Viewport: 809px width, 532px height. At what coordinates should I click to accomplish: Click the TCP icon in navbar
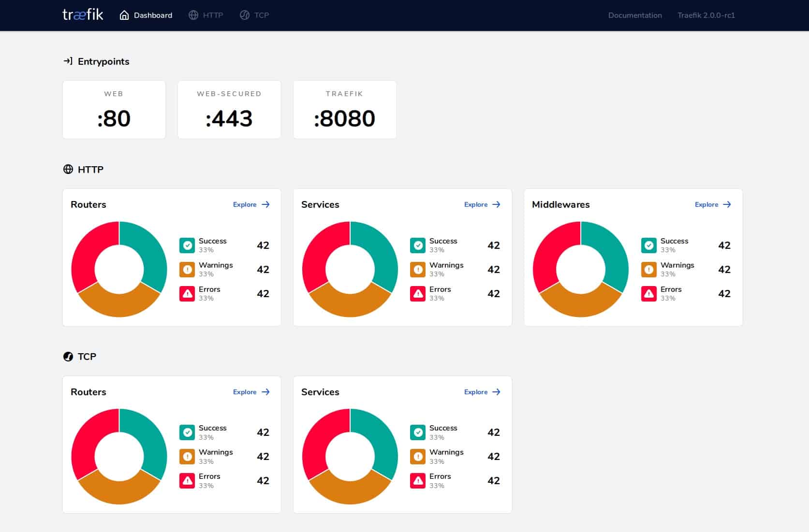coord(245,15)
